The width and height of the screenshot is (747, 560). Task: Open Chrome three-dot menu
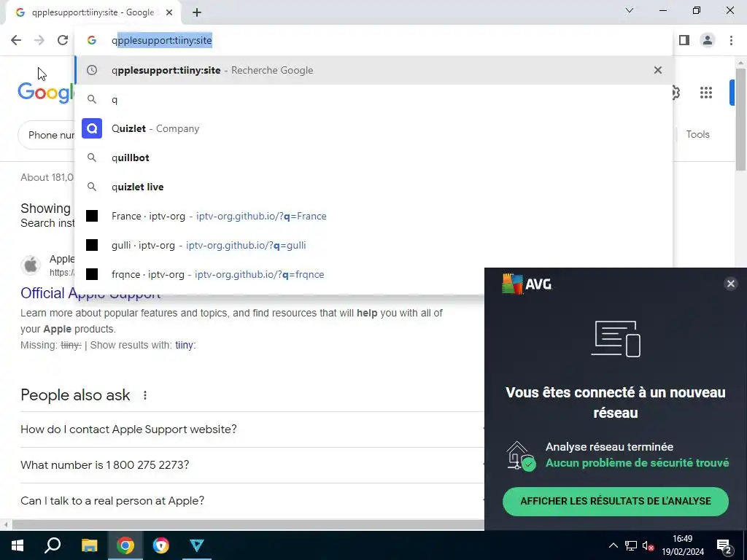point(731,40)
